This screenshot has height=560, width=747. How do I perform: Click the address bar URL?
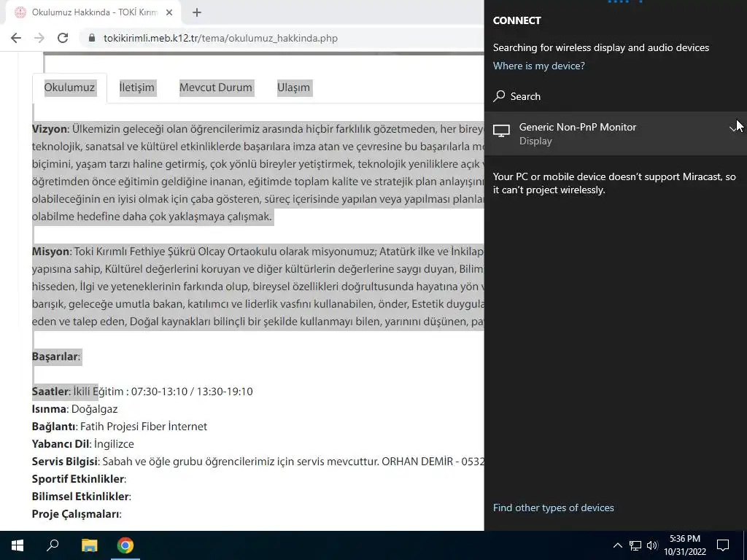coord(220,38)
